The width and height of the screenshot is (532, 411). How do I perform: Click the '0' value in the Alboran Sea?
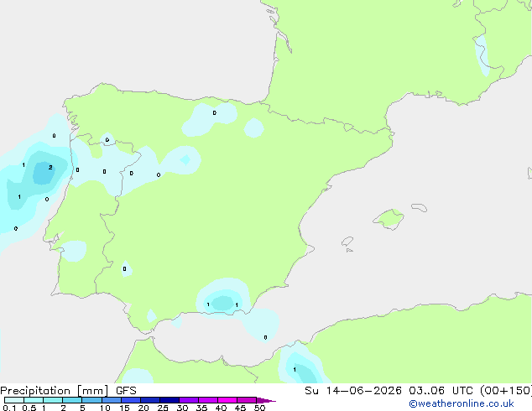coord(265,337)
